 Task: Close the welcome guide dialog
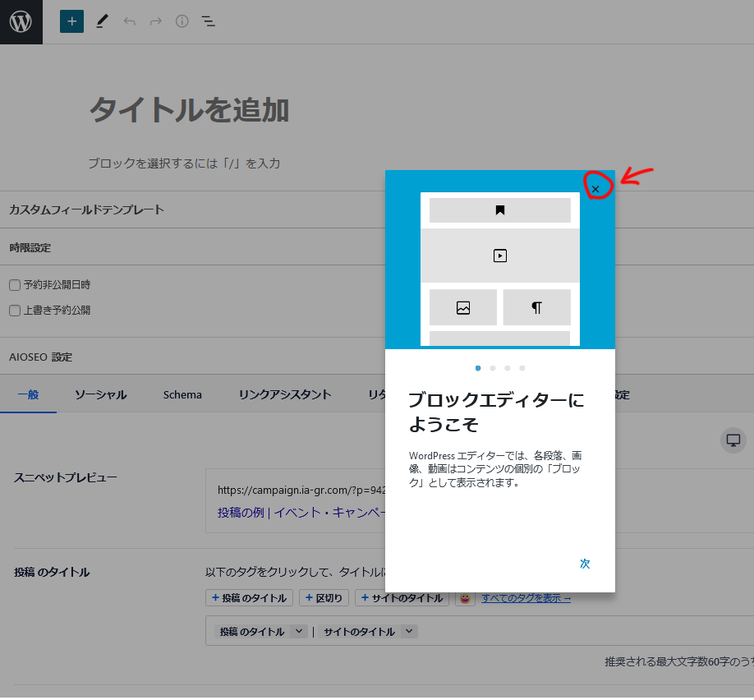point(595,189)
